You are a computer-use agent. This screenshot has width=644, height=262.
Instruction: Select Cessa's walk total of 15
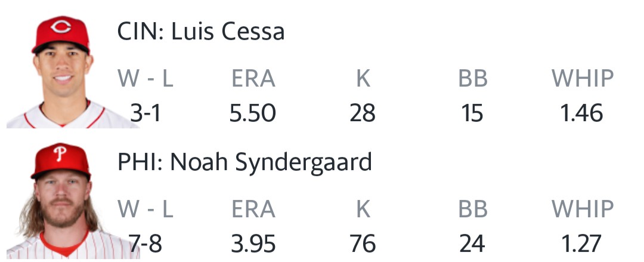click(x=472, y=113)
